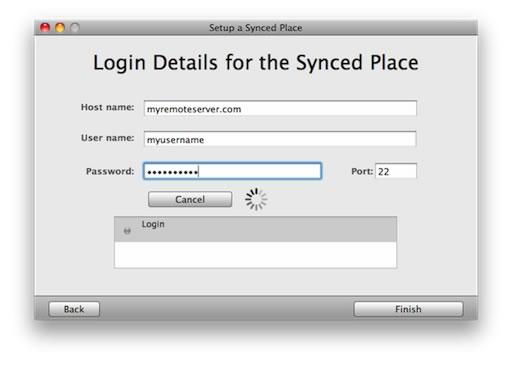Image resolution: width=510 pixels, height=369 pixels.
Task: Finish the synced place setup
Action: 408,309
